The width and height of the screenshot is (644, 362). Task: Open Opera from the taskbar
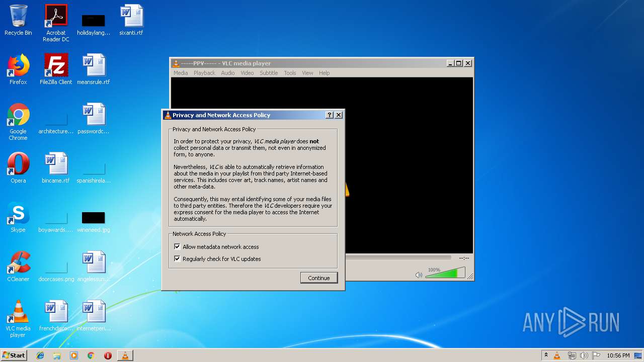108,355
